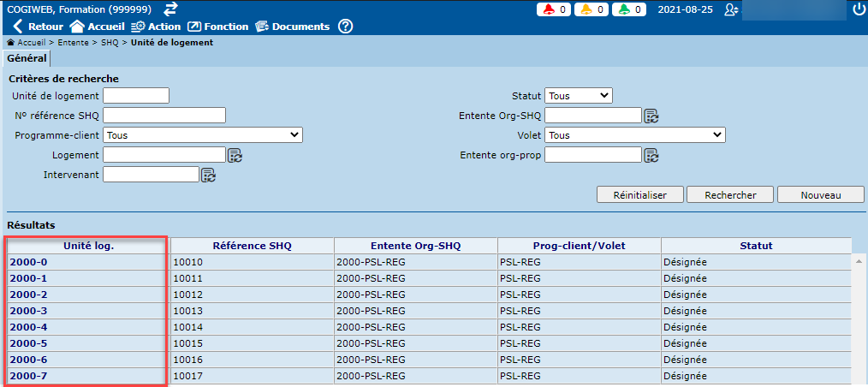The height and width of the screenshot is (387, 868).
Task: Click the user profile icon
Action: (x=730, y=9)
